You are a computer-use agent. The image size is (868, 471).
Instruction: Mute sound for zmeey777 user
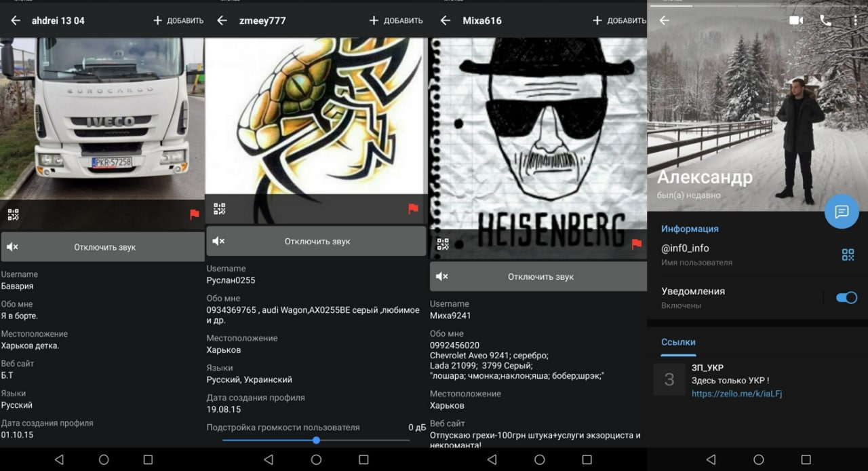(316, 241)
